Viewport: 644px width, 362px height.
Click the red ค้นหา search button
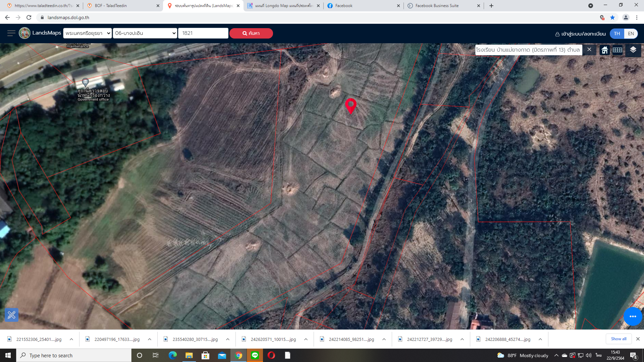click(x=251, y=33)
